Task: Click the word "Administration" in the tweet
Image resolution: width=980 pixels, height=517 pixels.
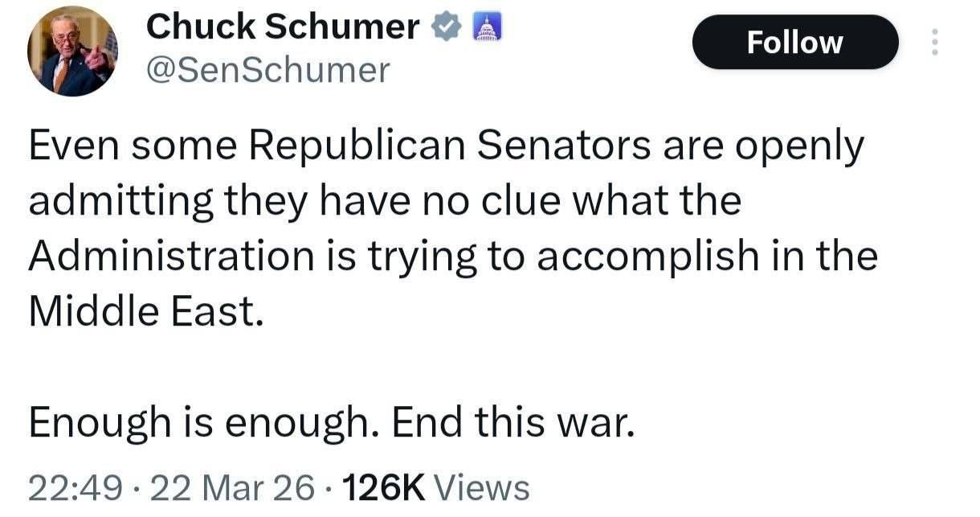Action: (x=171, y=256)
